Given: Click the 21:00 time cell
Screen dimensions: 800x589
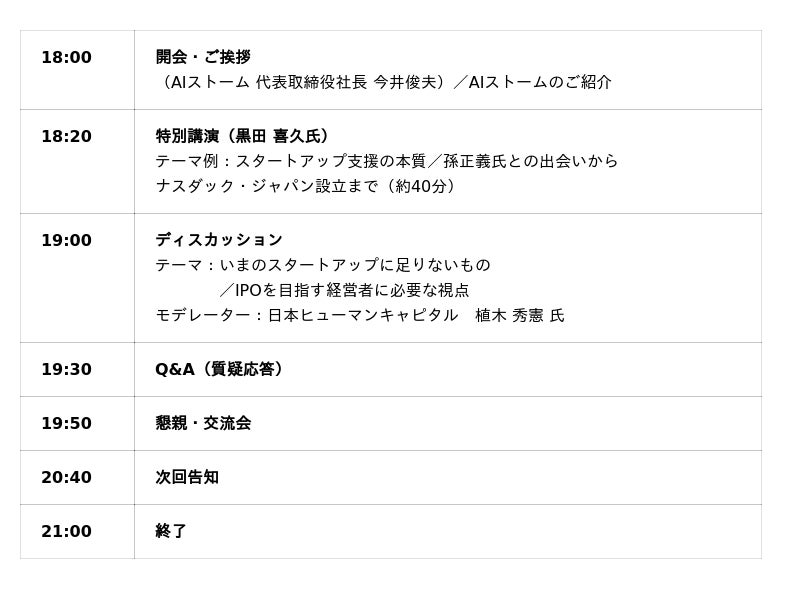Looking at the screenshot, I should (x=77, y=532).
